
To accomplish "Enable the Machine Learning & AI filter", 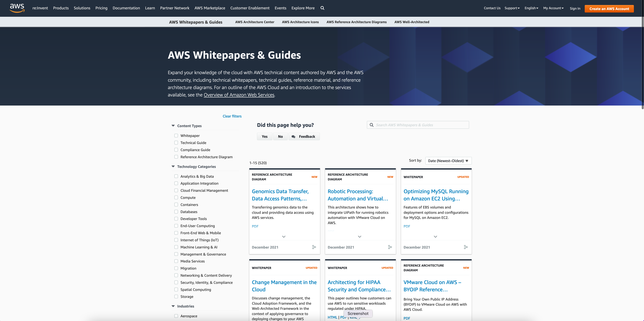I will point(176,247).
